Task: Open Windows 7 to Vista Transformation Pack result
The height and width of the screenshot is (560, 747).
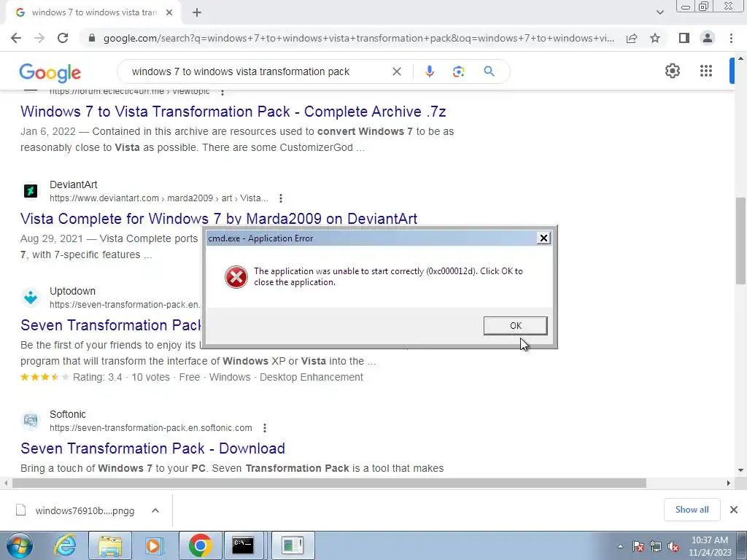Action: pos(233,112)
